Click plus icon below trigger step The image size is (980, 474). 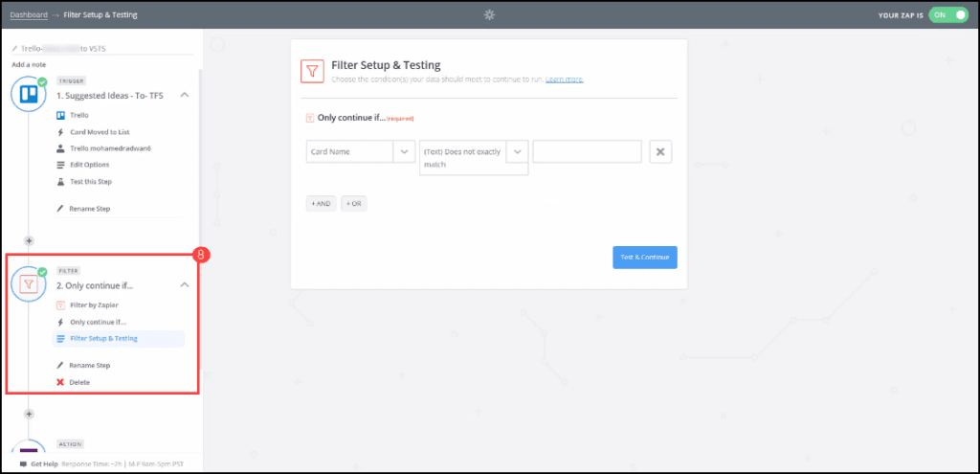(x=29, y=240)
